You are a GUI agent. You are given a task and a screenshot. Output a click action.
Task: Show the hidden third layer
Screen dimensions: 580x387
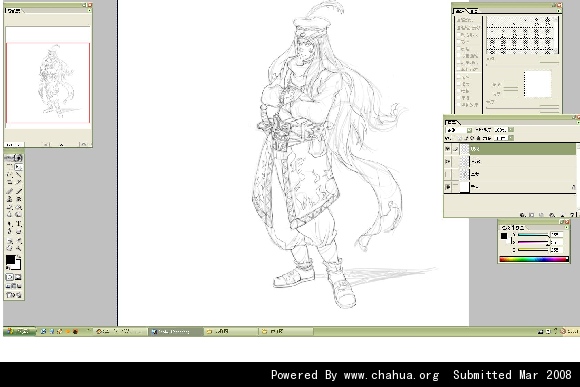click(x=448, y=174)
